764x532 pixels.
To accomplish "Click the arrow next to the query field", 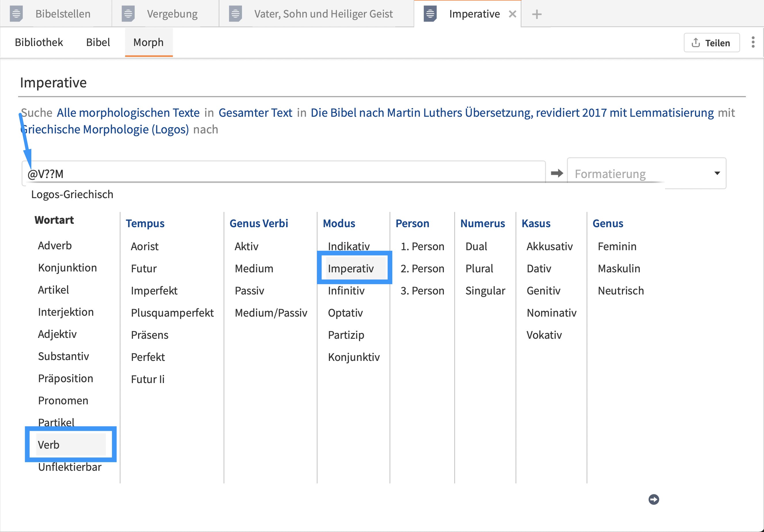I will pos(557,173).
